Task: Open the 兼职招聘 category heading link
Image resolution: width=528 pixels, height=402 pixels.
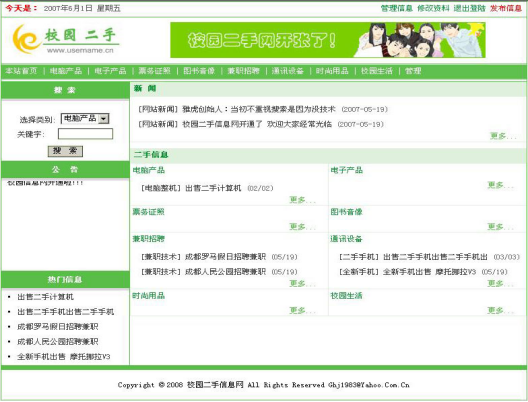Action: tap(148, 239)
